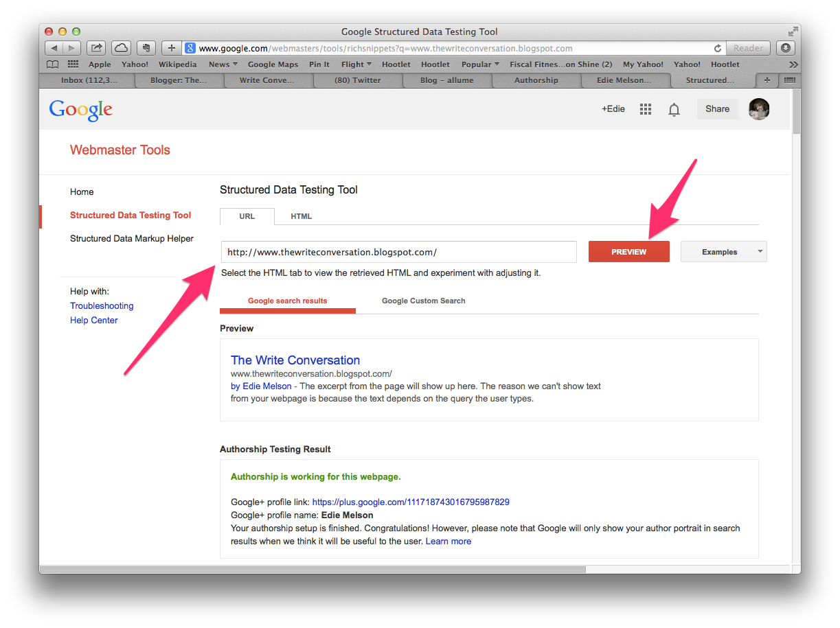Switch to the Edie Melson... browser tab
The height and width of the screenshot is (628, 840).
pos(624,80)
